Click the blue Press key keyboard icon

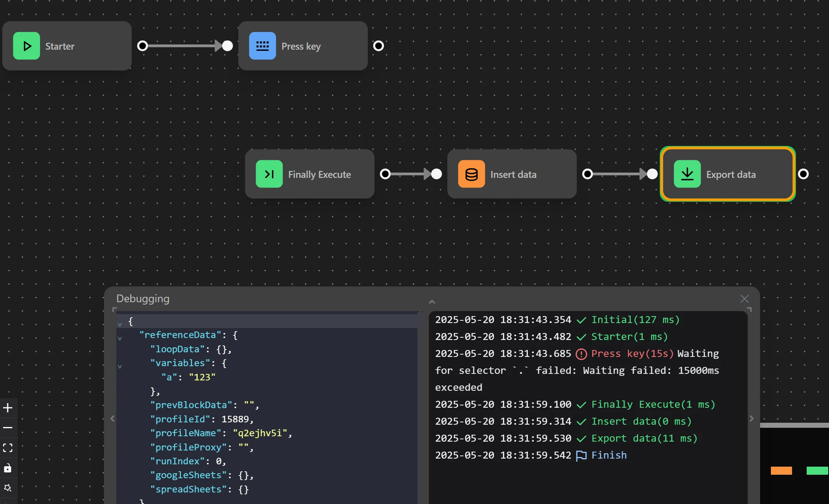(x=263, y=46)
